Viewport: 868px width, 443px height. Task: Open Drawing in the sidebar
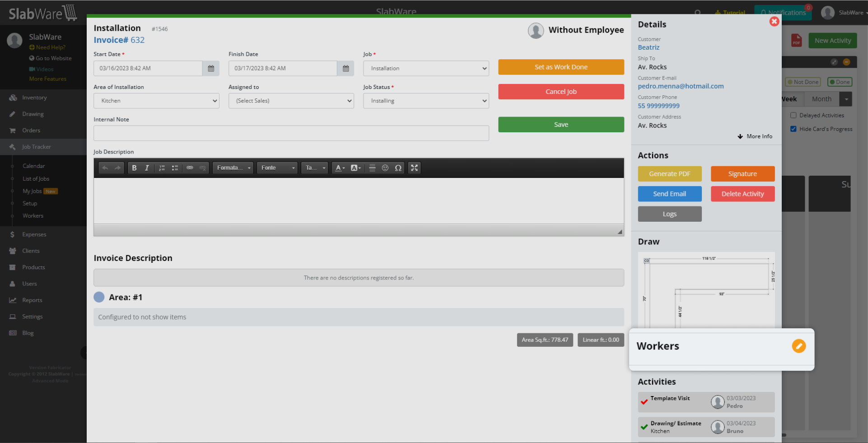click(33, 114)
